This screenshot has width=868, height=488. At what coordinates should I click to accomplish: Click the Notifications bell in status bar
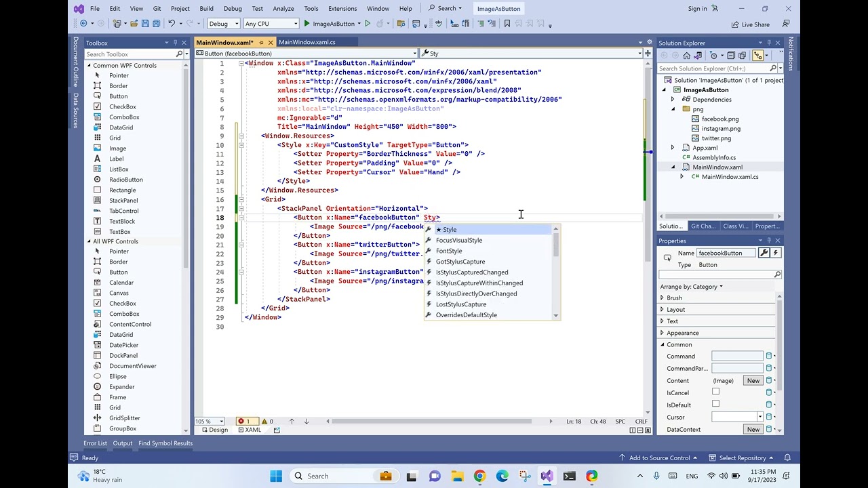(x=787, y=457)
